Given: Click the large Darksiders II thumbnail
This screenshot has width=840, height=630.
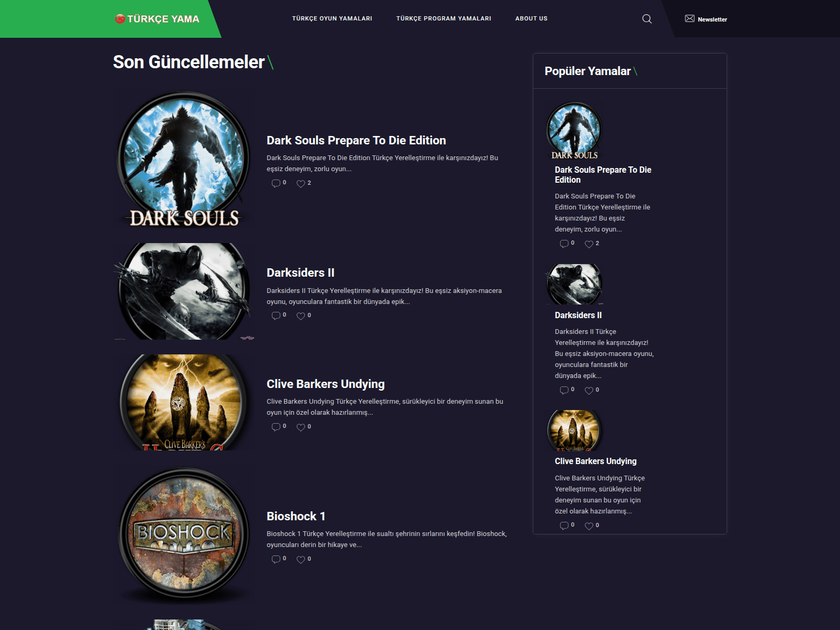Looking at the screenshot, I should pos(184,291).
